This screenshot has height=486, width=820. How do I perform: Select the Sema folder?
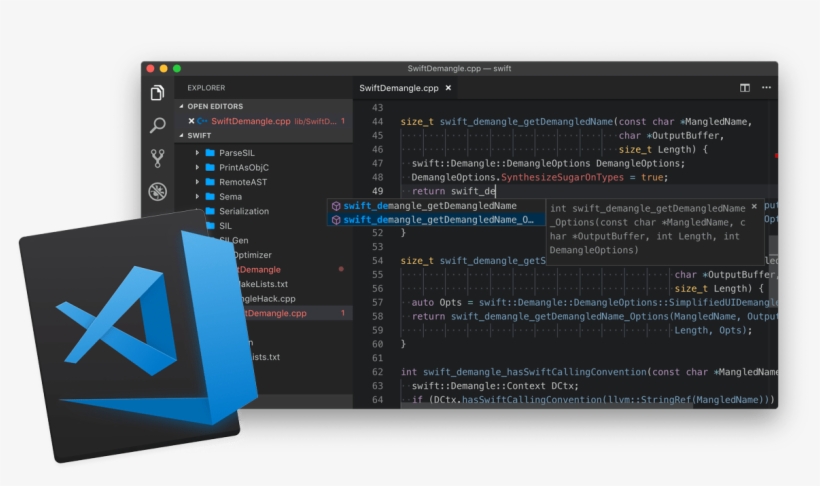click(230, 197)
